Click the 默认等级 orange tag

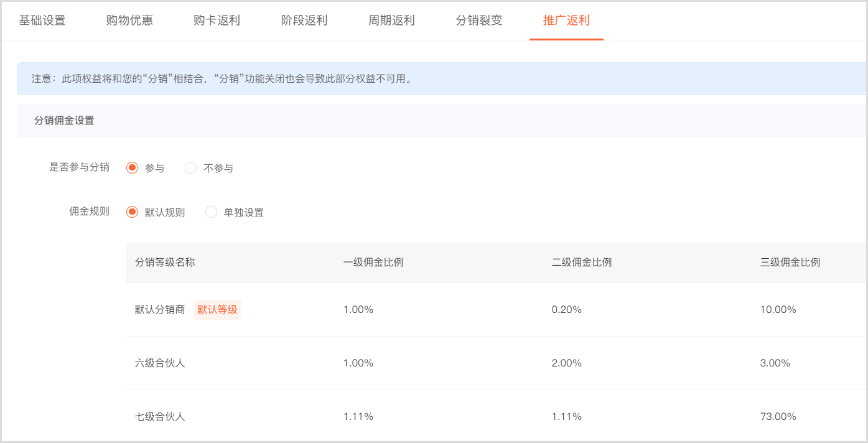pyautogui.click(x=217, y=310)
